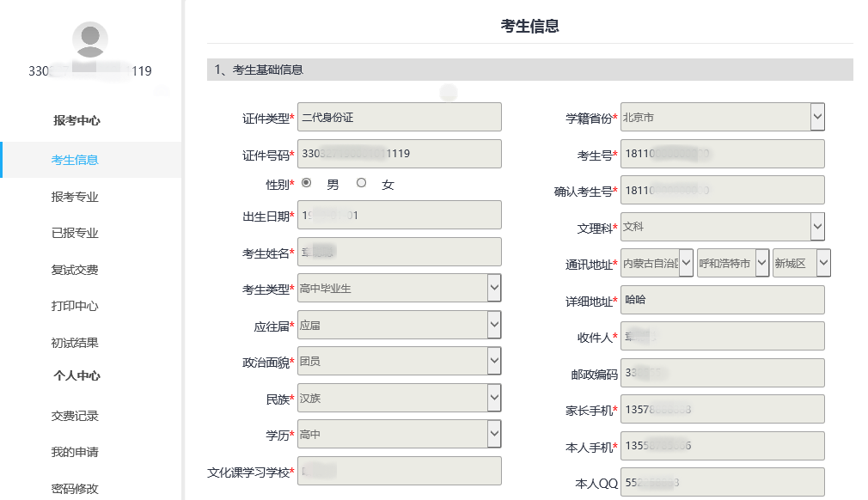Select the 男 gender radio button

click(307, 183)
